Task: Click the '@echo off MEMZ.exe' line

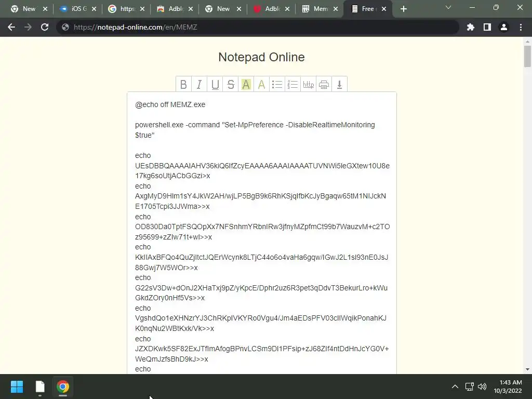Action: [x=170, y=104]
